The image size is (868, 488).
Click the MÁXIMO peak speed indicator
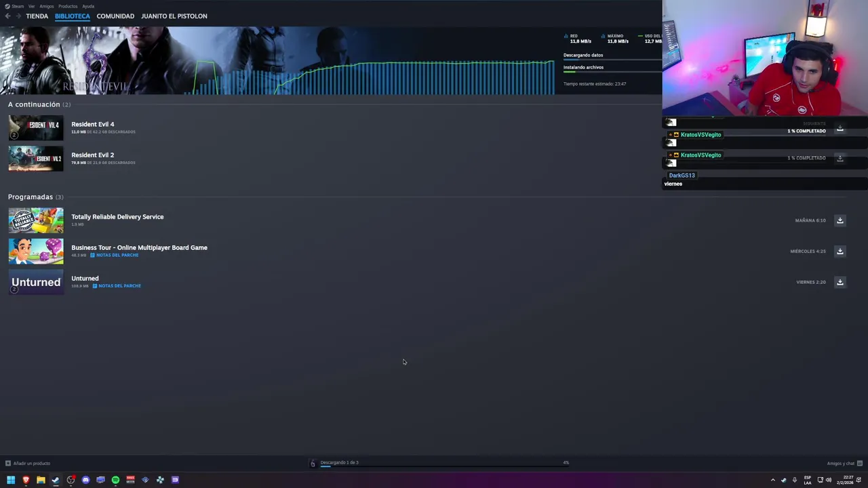coord(615,39)
